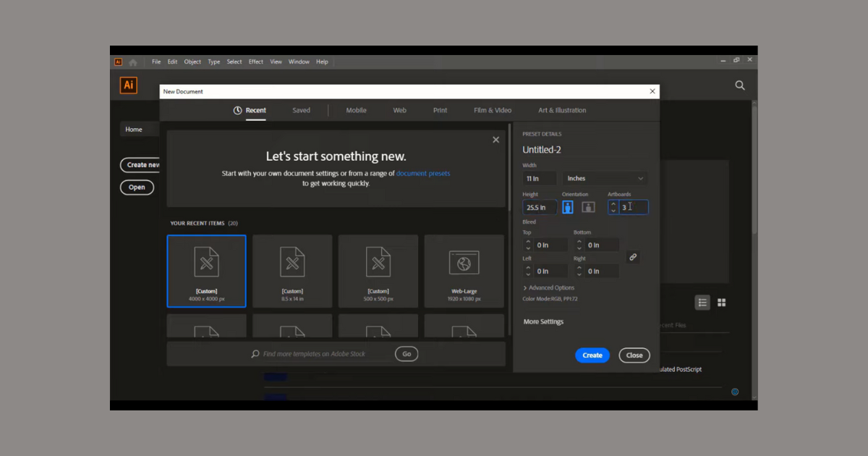Switch to the Film & Video tab

click(493, 111)
